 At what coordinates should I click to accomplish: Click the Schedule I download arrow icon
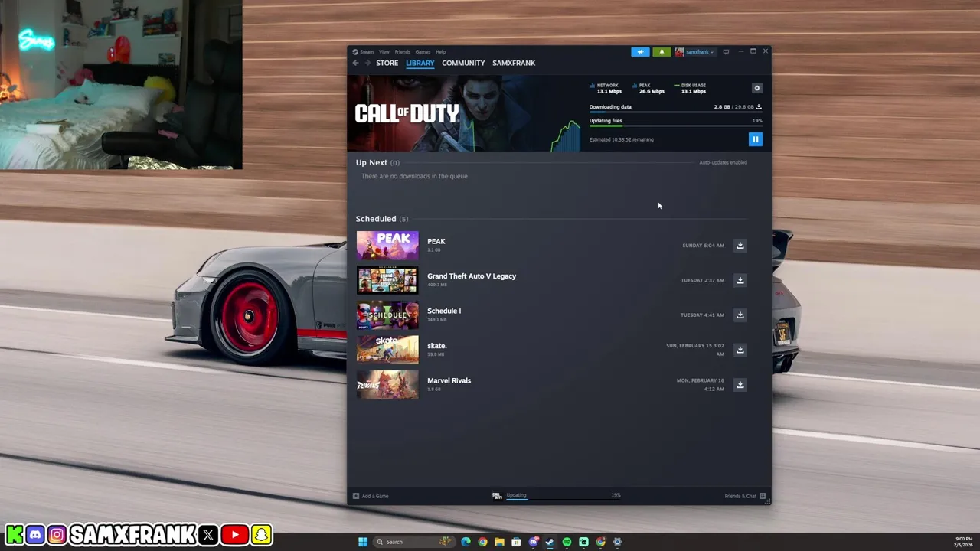click(x=740, y=315)
